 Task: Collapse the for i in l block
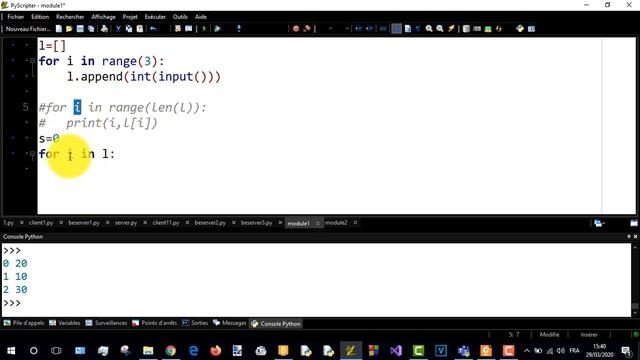point(32,154)
